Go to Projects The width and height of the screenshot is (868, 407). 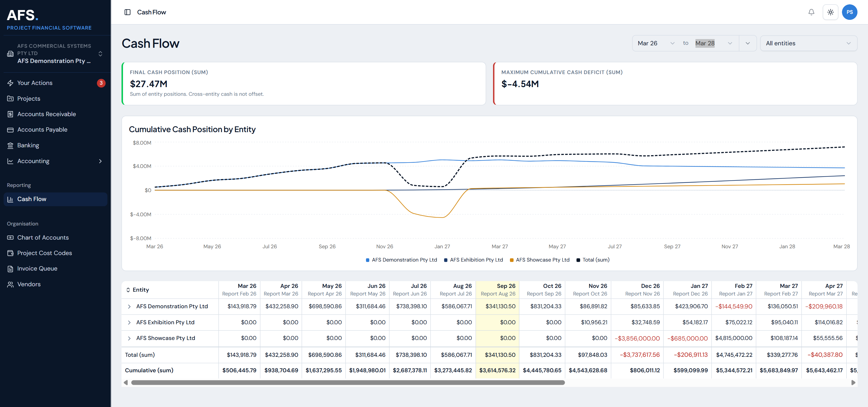tap(56, 98)
